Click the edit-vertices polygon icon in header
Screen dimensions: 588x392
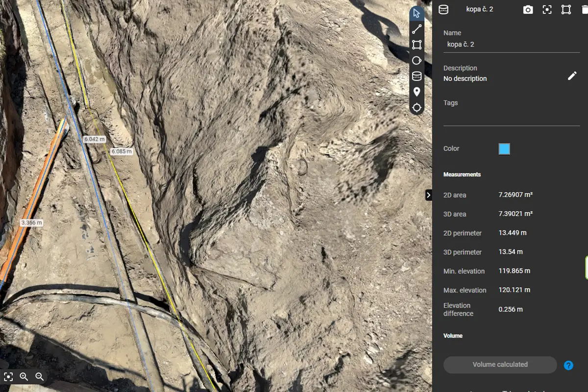pyautogui.click(x=566, y=10)
